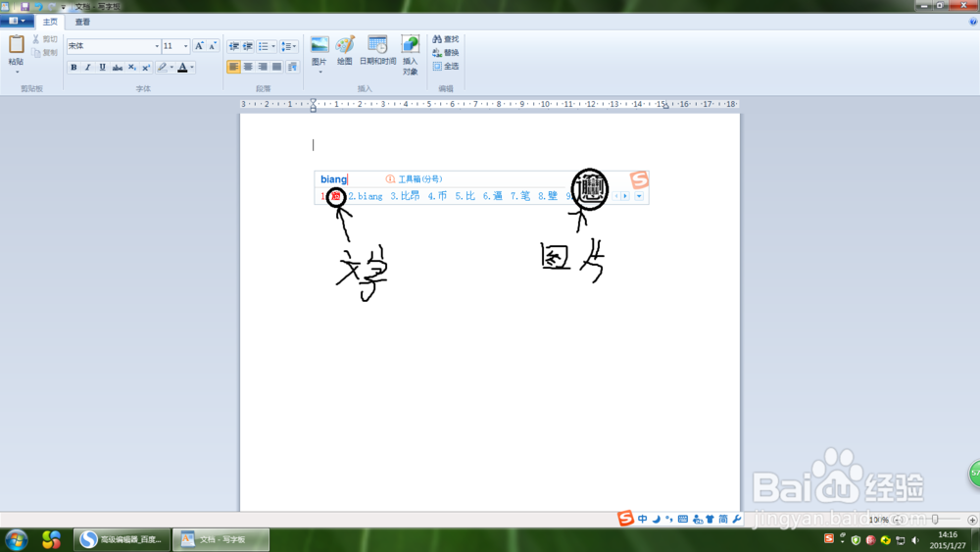The width and height of the screenshot is (980, 552).
Task: Click the first line indent marker on ruler
Action: coord(314,101)
